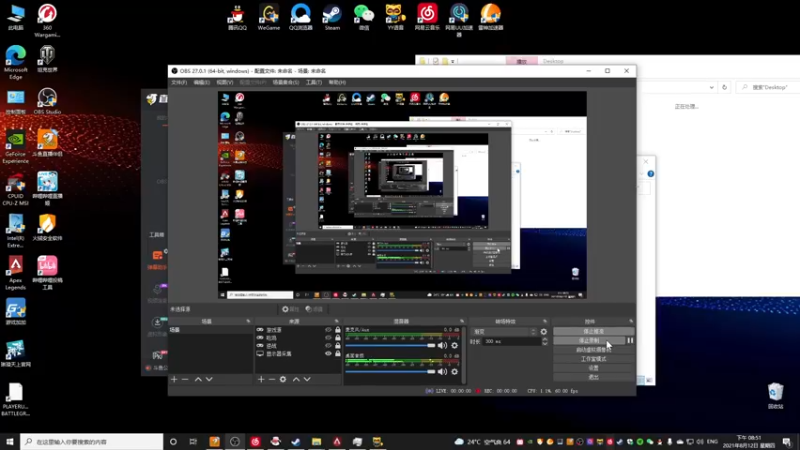
Task: Adjust transition duration spinner arrows
Action: point(544,341)
